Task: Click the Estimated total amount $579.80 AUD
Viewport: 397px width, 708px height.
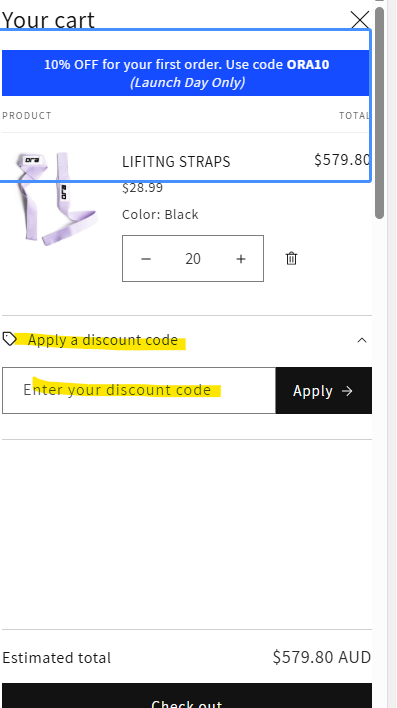Action: tap(322, 657)
